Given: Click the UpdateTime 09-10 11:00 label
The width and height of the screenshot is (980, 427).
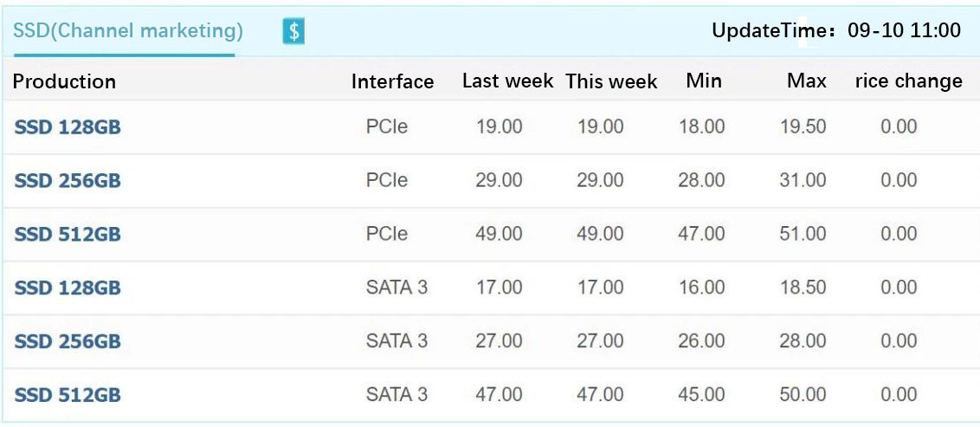Looking at the screenshot, I should pos(836,30).
